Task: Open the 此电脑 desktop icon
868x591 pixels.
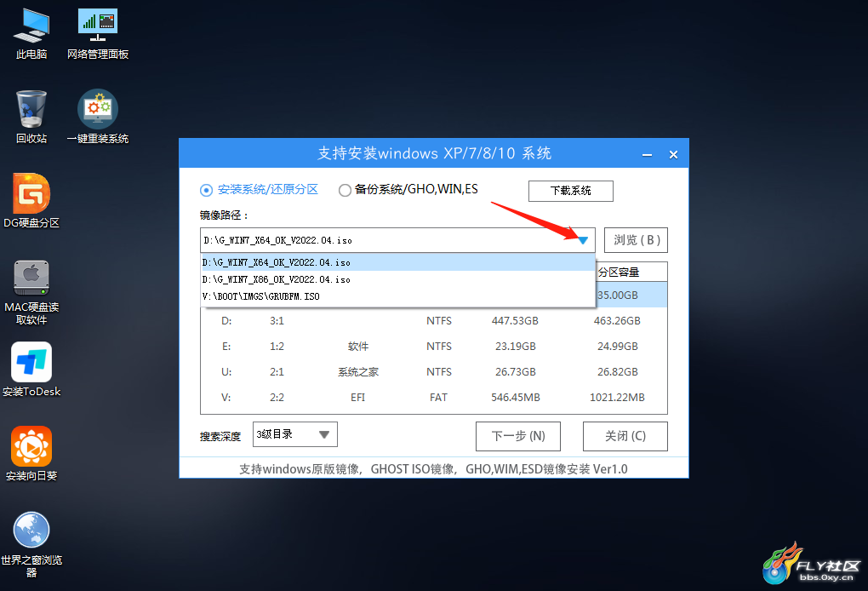Action: (31, 33)
